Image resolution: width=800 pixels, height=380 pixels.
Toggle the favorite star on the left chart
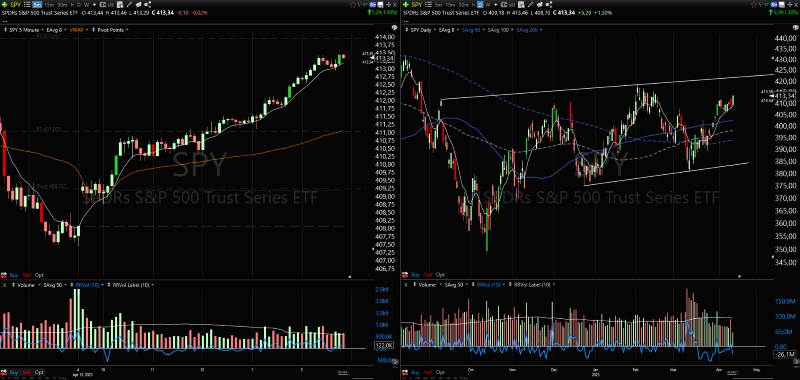(x=353, y=5)
